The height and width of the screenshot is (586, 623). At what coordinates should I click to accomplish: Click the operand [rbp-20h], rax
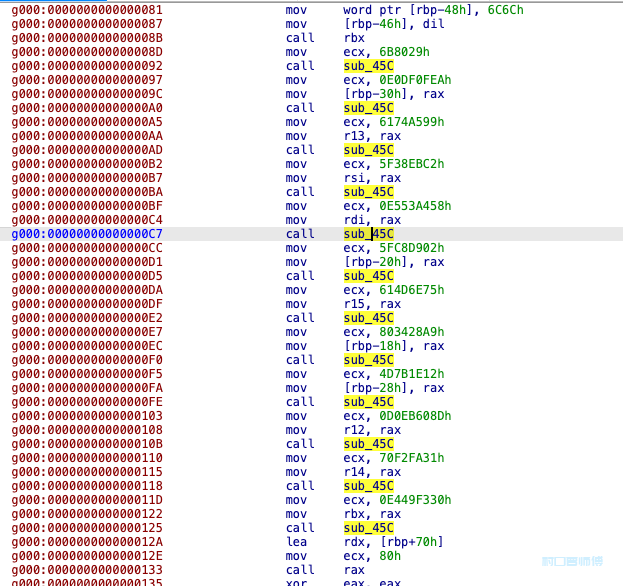[x=394, y=262]
